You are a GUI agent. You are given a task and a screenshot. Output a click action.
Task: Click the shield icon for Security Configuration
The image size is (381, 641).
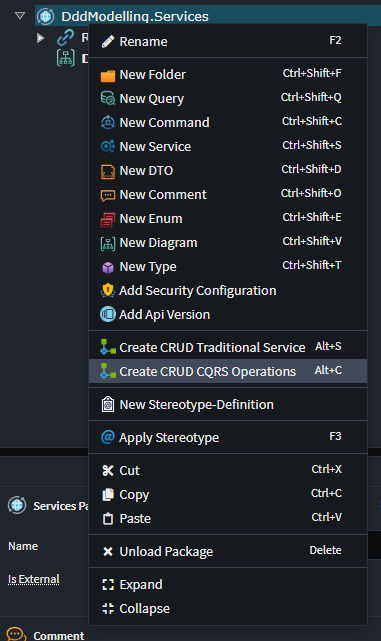108,290
